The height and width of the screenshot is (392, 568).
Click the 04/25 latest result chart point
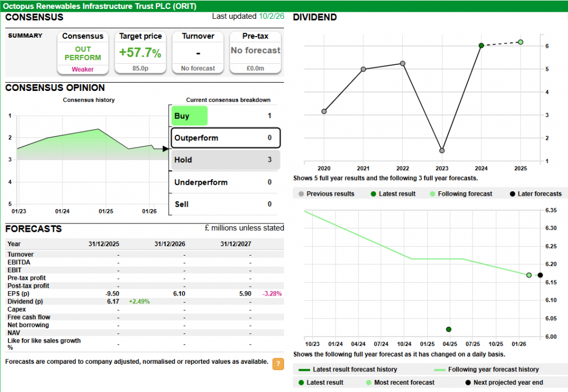coord(449,329)
